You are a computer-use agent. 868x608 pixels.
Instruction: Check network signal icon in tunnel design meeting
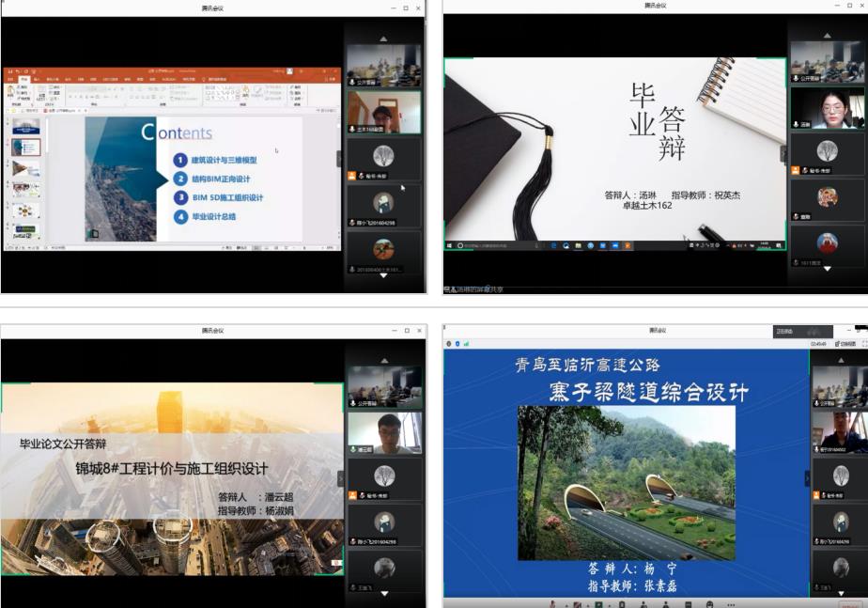(464, 344)
